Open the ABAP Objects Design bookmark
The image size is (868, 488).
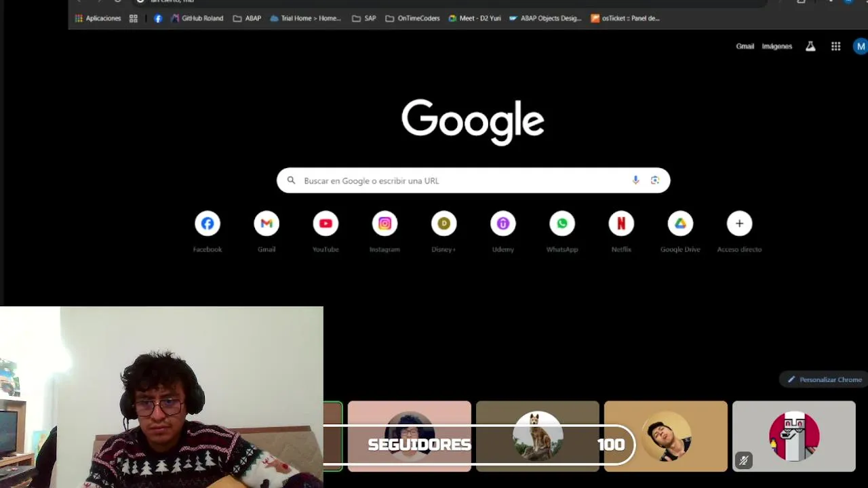[x=545, y=18]
